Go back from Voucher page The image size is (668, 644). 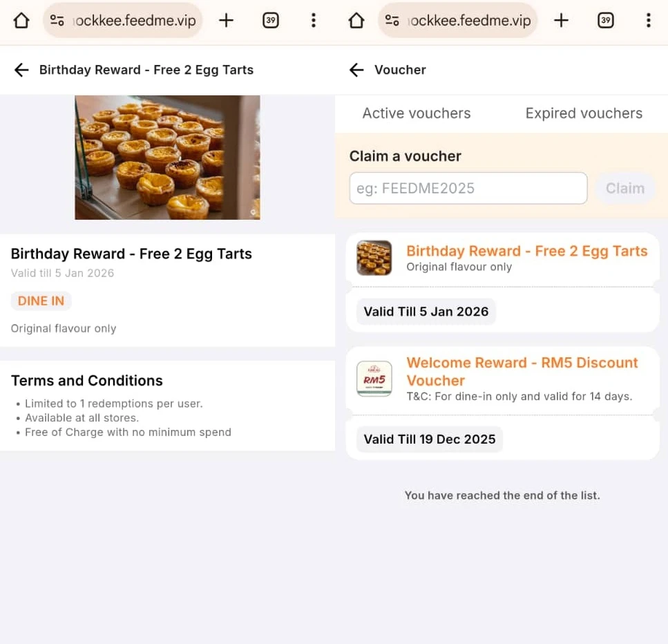click(356, 70)
